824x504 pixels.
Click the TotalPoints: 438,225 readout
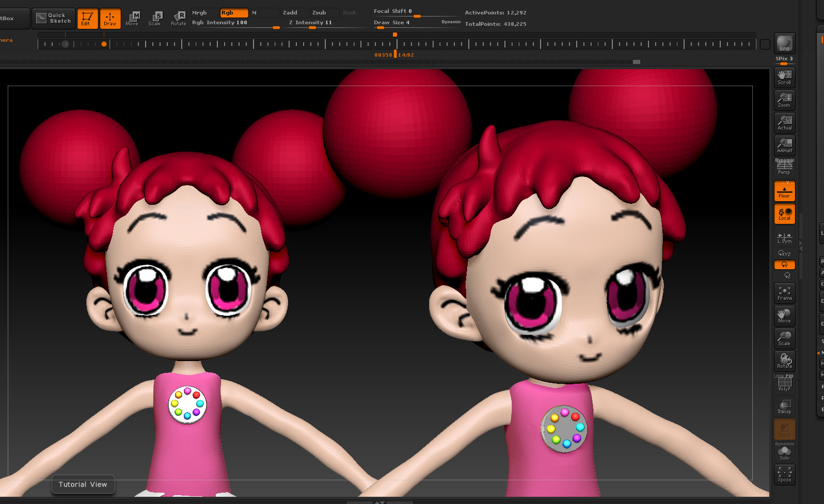[496, 24]
